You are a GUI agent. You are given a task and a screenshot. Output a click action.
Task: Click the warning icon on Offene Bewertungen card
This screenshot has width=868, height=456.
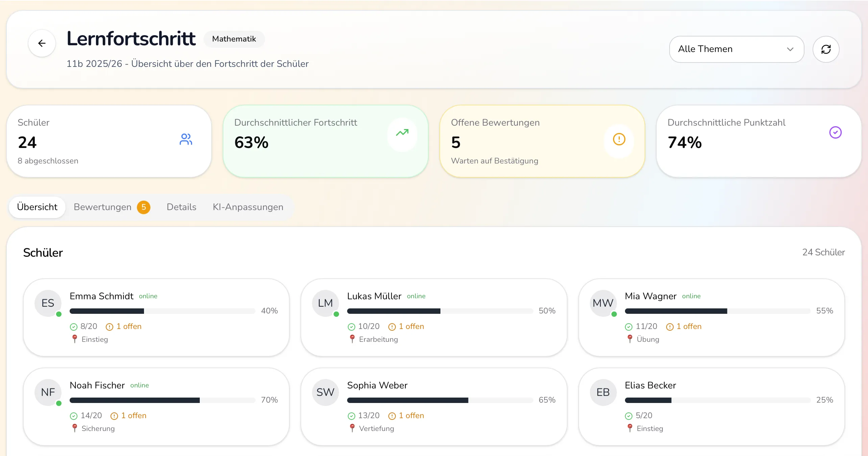619,139
